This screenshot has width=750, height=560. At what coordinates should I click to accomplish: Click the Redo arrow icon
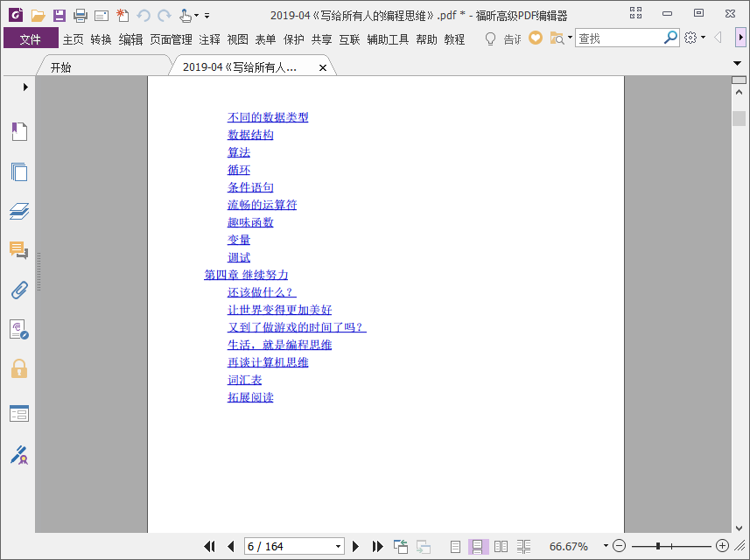pyautogui.click(x=165, y=16)
